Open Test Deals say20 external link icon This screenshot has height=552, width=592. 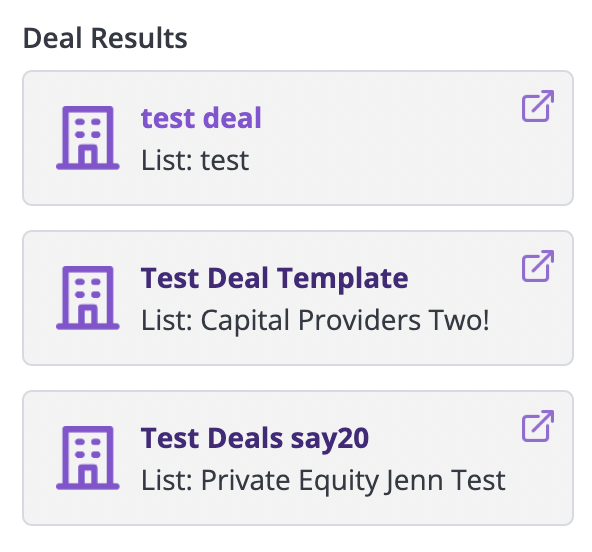538,426
